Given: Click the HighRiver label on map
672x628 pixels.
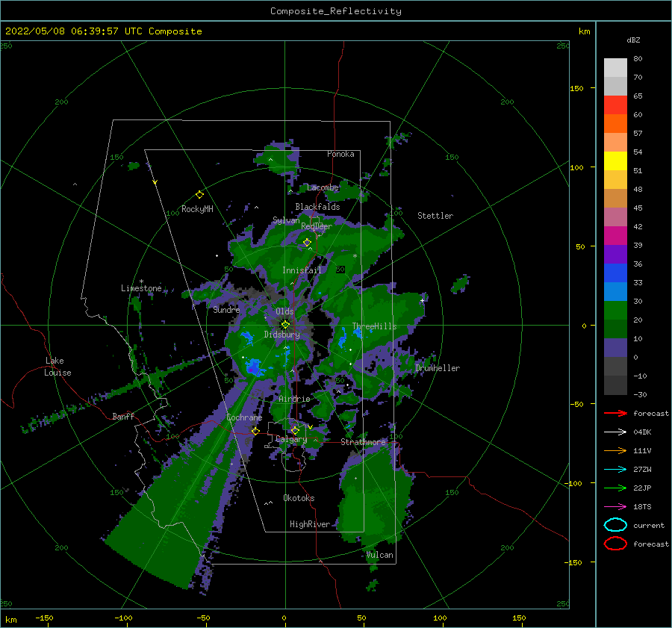Looking at the screenshot, I should 310,524.
